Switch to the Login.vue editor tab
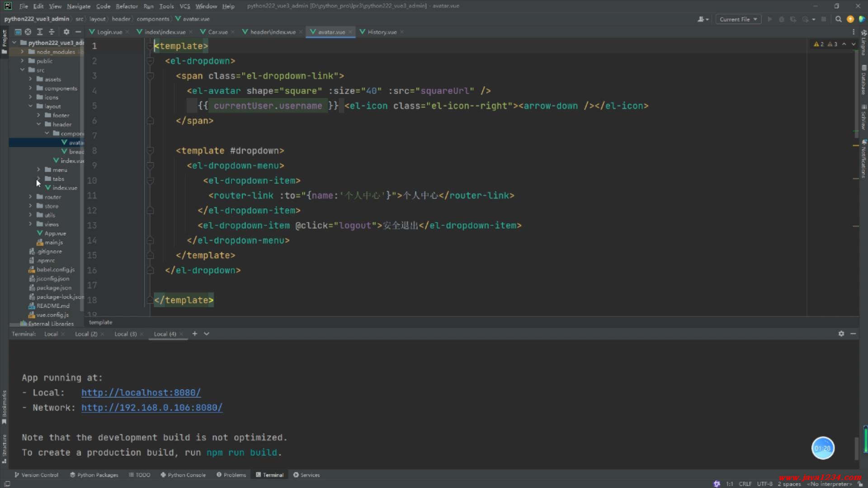 coord(109,32)
